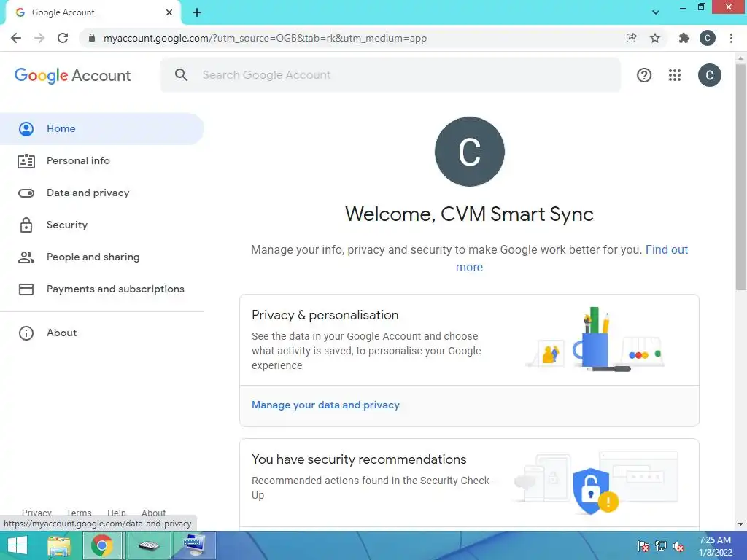The height and width of the screenshot is (560, 747).
Task: Bookmark this page with the star icon
Action: (655, 38)
